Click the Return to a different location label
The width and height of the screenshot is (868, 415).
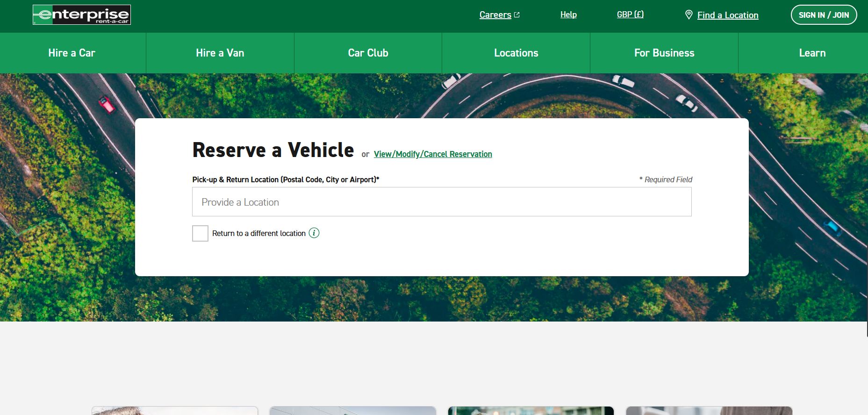click(258, 233)
